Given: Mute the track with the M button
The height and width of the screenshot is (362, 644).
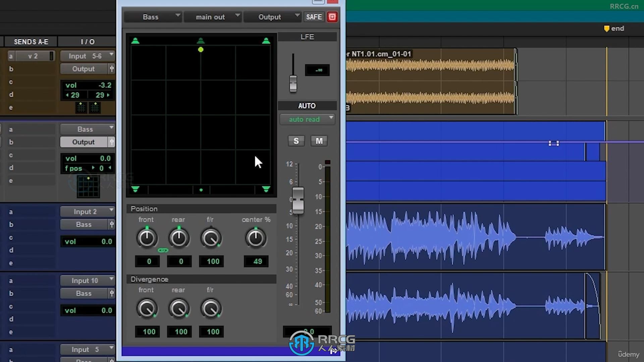Looking at the screenshot, I should point(319,141).
